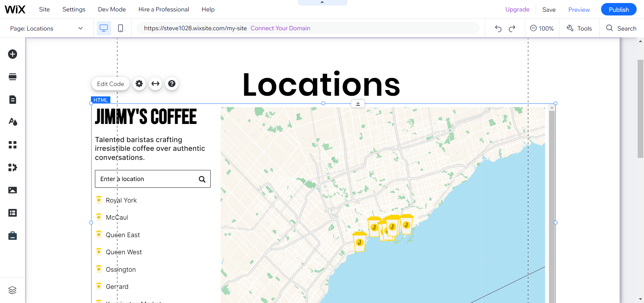Click the zoom out 100% control
The width and height of the screenshot is (644, 303).
click(x=542, y=28)
